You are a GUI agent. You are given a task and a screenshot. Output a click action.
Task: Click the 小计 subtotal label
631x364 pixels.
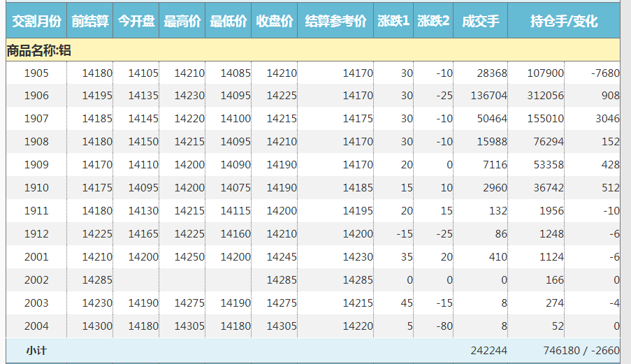[x=36, y=350]
